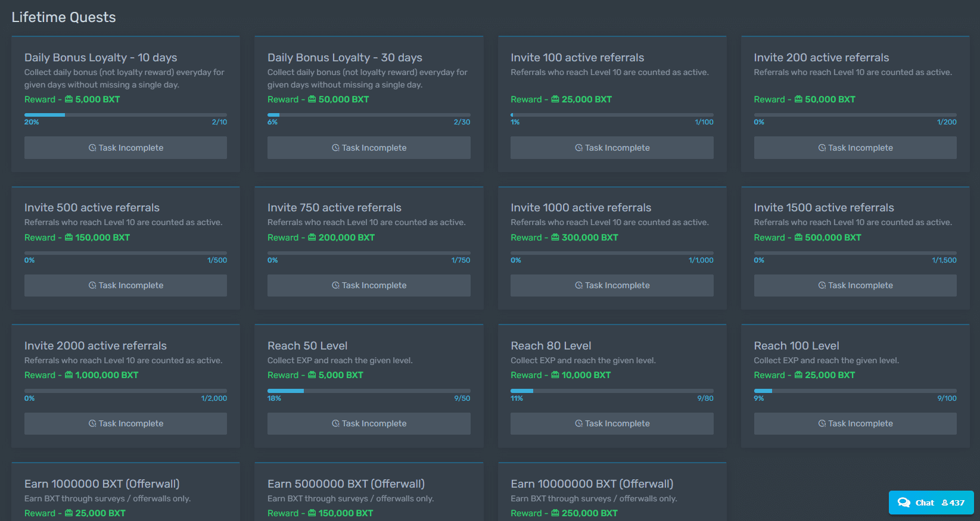980x521 pixels.
Task: Click Task Incomplete under Reach 50 Level
Action: click(x=369, y=423)
